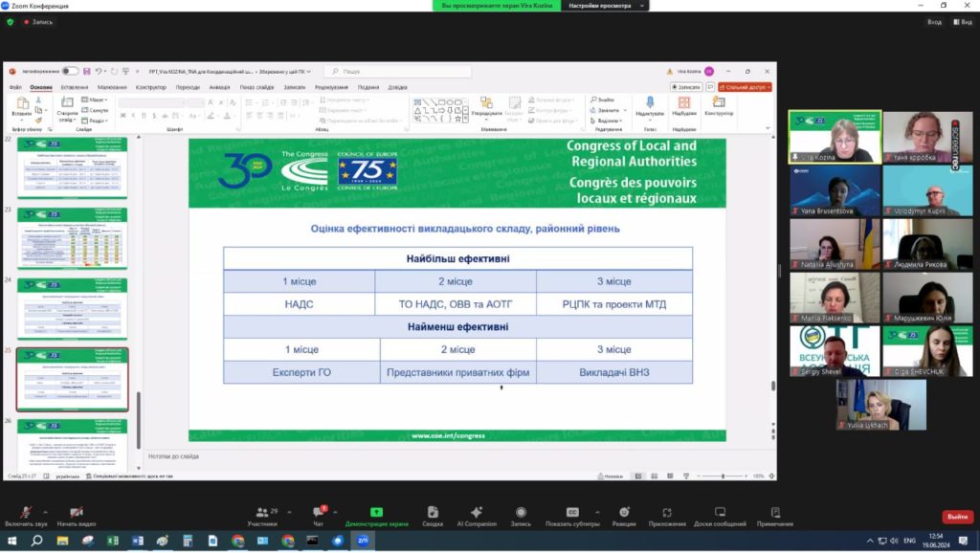
Task: Switch to the Показ слайдів tab
Action: pyautogui.click(x=256, y=87)
